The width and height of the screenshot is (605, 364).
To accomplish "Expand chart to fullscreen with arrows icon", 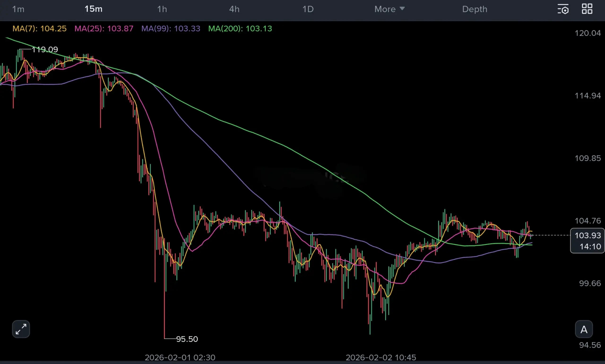I will tap(21, 329).
